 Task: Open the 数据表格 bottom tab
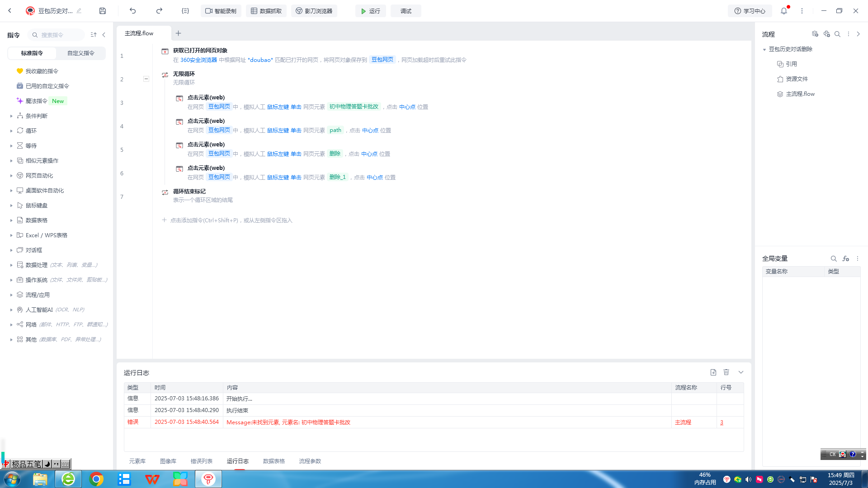(274, 461)
